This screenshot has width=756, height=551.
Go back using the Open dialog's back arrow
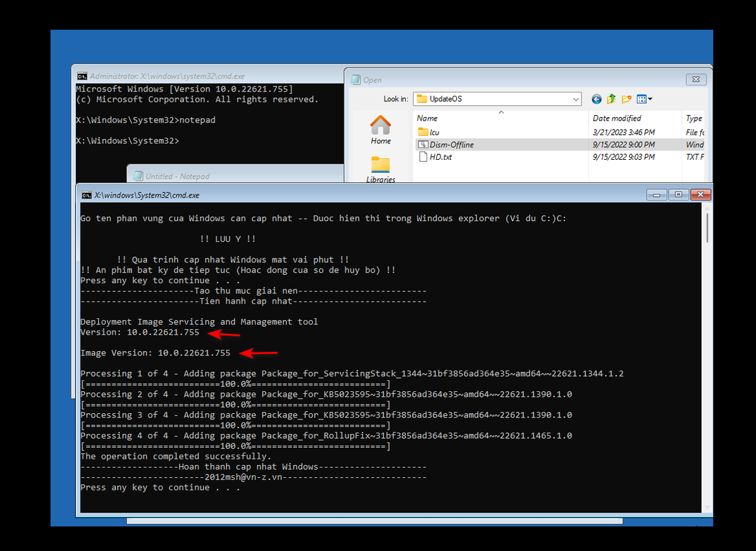(596, 99)
